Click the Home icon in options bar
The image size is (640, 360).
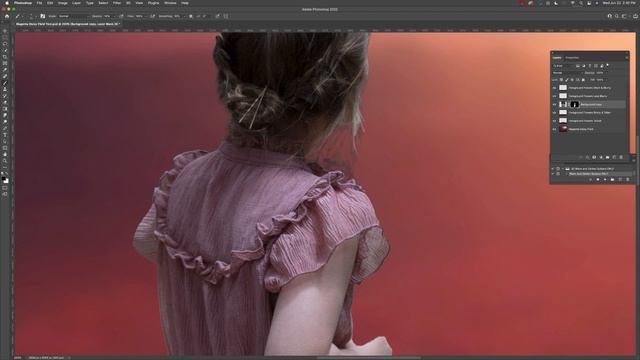(7, 16)
